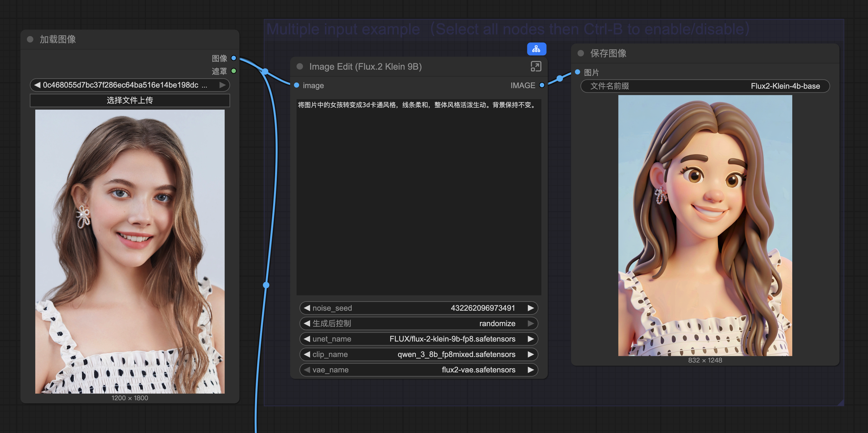Decrease noise_seed with left arrow

[x=306, y=308]
